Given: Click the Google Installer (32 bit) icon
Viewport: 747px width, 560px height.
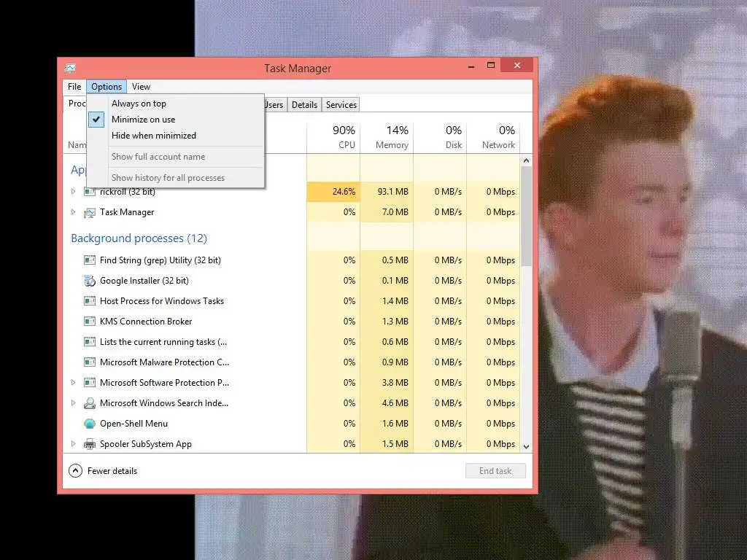Looking at the screenshot, I should click(x=90, y=281).
